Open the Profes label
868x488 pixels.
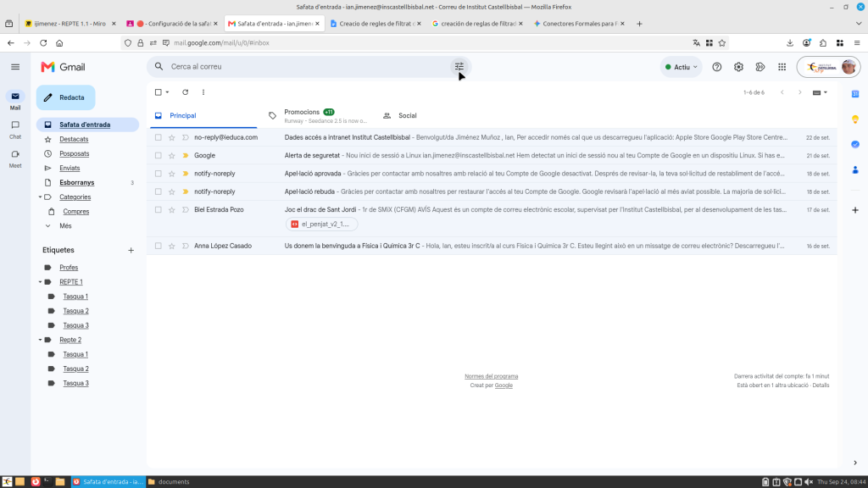69,267
